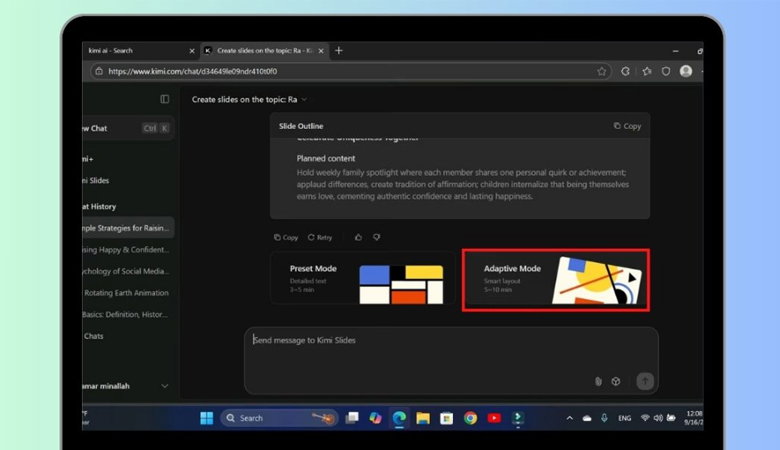Viewport: 780px width, 450px height.
Task: Attach a file using the paperclip icon
Action: pyautogui.click(x=598, y=381)
